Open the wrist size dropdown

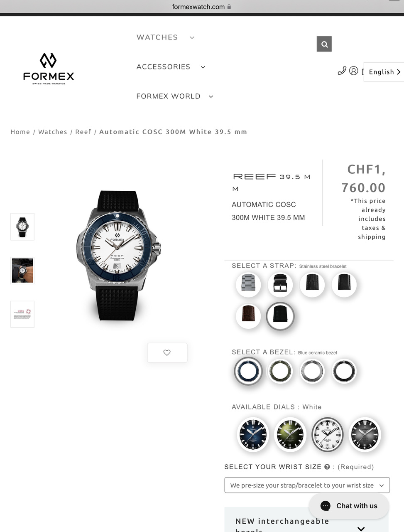pyautogui.click(x=307, y=485)
